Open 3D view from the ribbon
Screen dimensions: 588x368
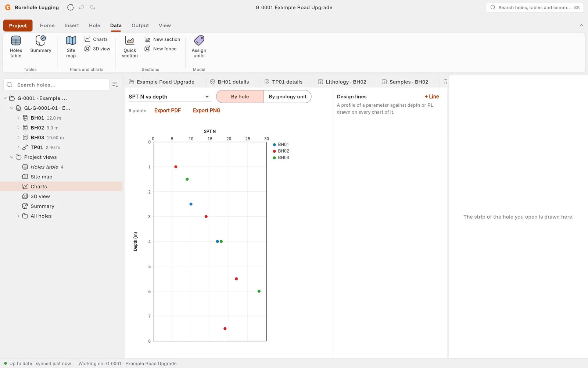tap(97, 49)
